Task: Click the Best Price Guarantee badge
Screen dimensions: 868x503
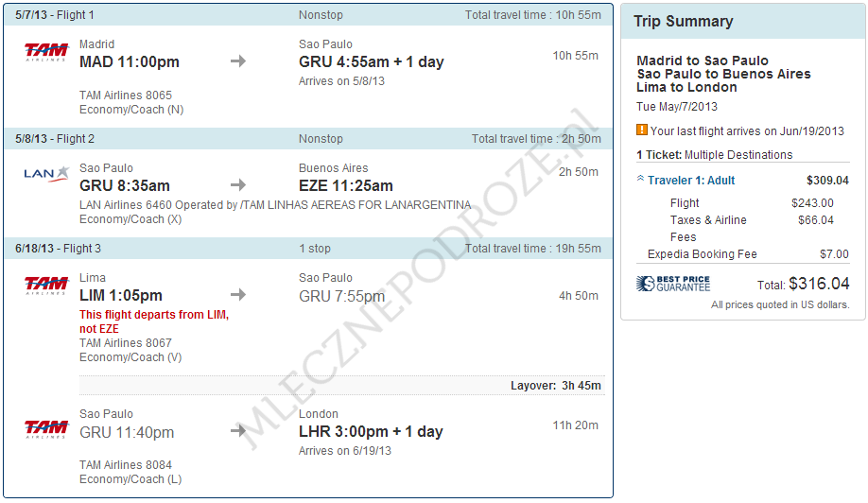Action: click(673, 284)
